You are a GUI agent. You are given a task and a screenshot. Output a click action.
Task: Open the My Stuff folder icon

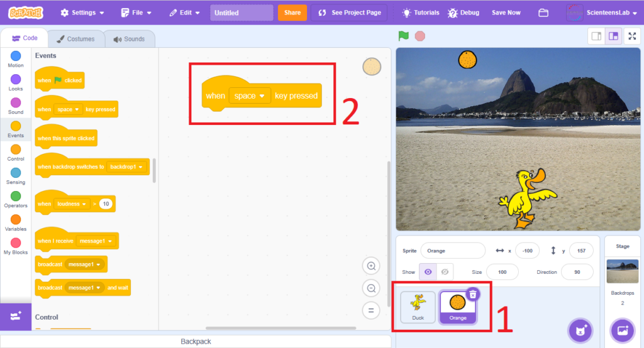click(x=543, y=13)
